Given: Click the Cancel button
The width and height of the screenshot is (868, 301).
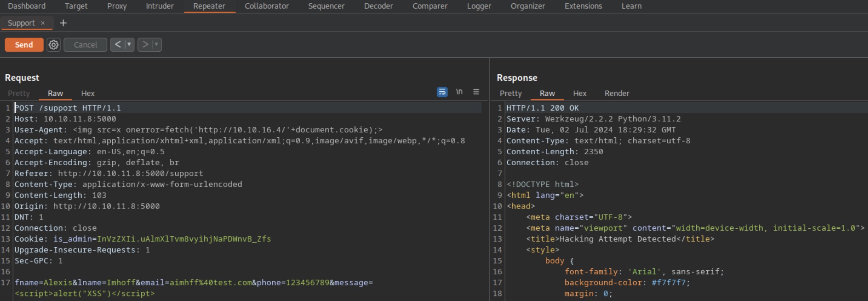Looking at the screenshot, I should coord(85,45).
